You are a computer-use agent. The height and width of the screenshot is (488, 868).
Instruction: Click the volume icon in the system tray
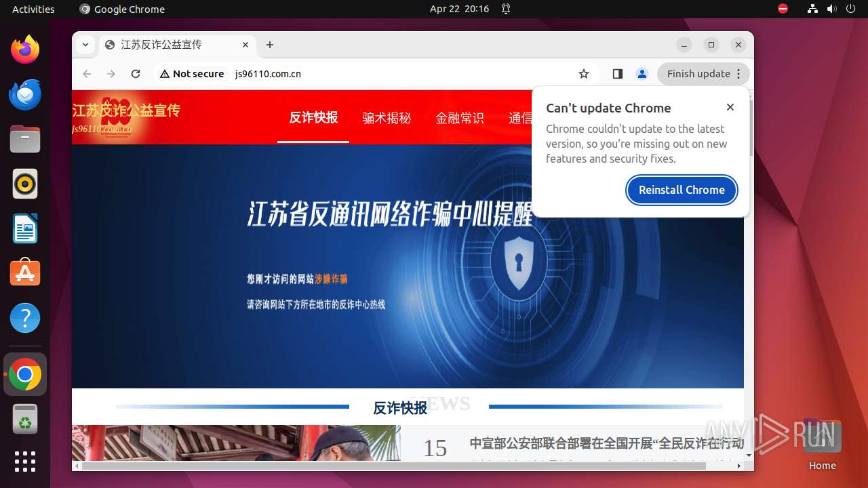pyautogui.click(x=831, y=9)
